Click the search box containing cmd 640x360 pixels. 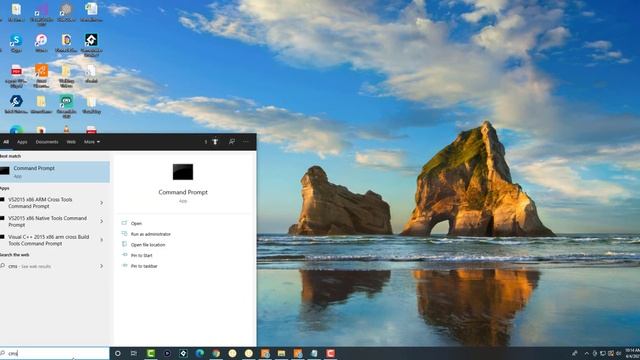pyautogui.click(x=55, y=353)
